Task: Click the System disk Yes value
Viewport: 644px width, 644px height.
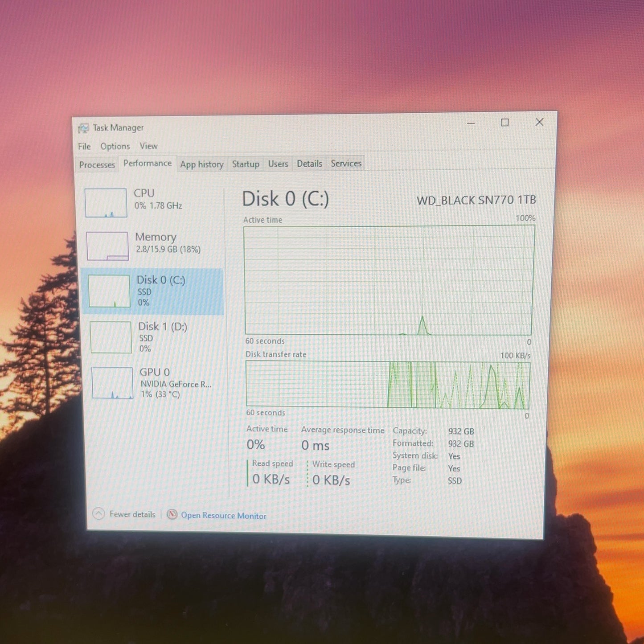Action: tap(454, 456)
